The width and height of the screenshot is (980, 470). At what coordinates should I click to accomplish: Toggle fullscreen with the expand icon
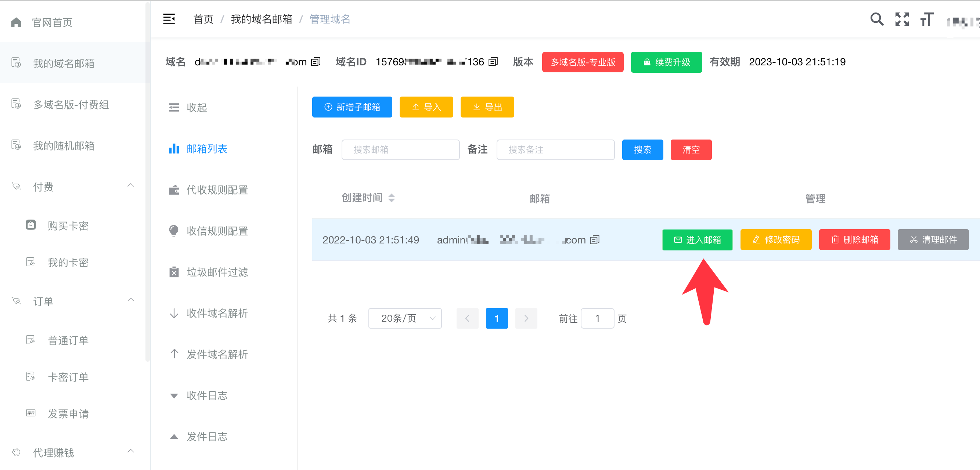pyautogui.click(x=902, y=19)
